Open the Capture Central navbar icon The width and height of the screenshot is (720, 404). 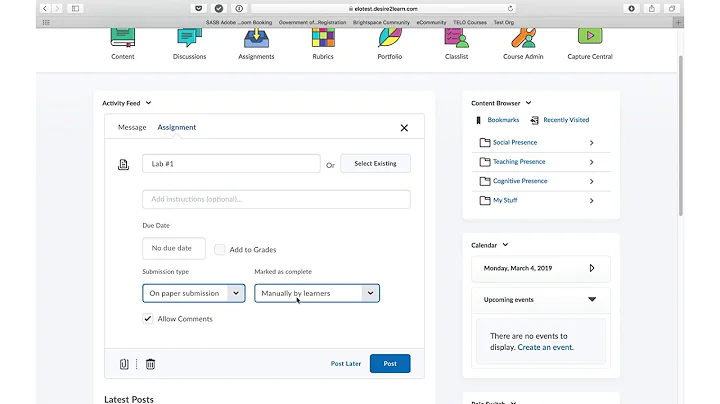coord(590,37)
